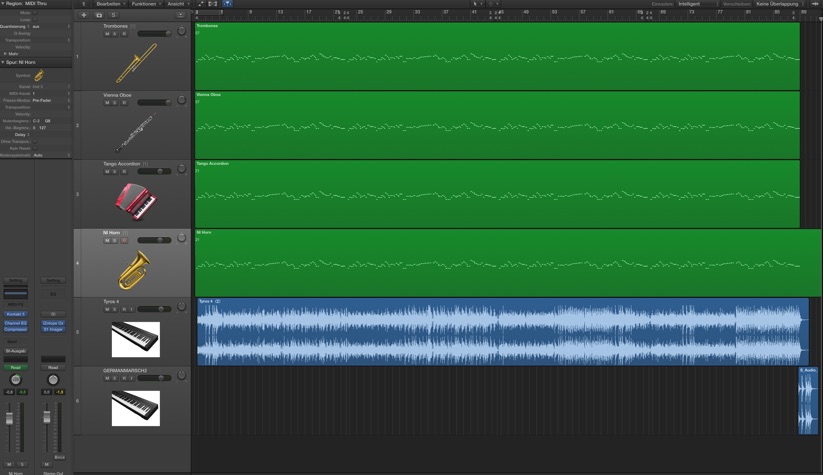
Task: Solo the Tango Accordion track
Action: pyautogui.click(x=115, y=171)
